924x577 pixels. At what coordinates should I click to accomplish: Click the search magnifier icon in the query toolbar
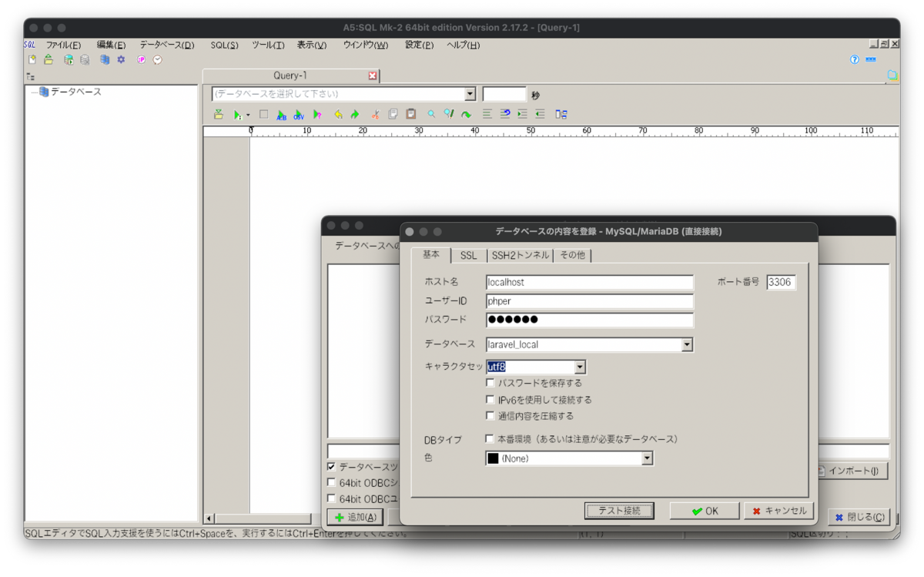click(x=430, y=114)
